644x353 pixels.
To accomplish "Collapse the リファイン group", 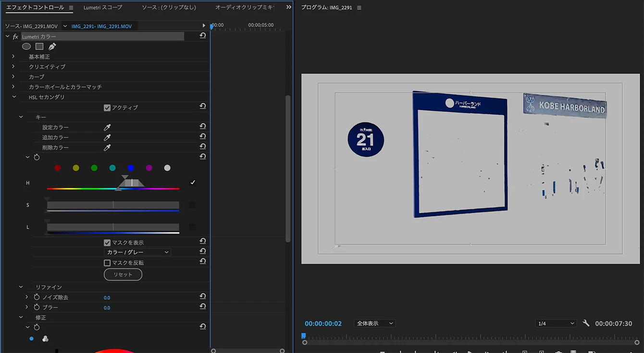I will tap(21, 287).
